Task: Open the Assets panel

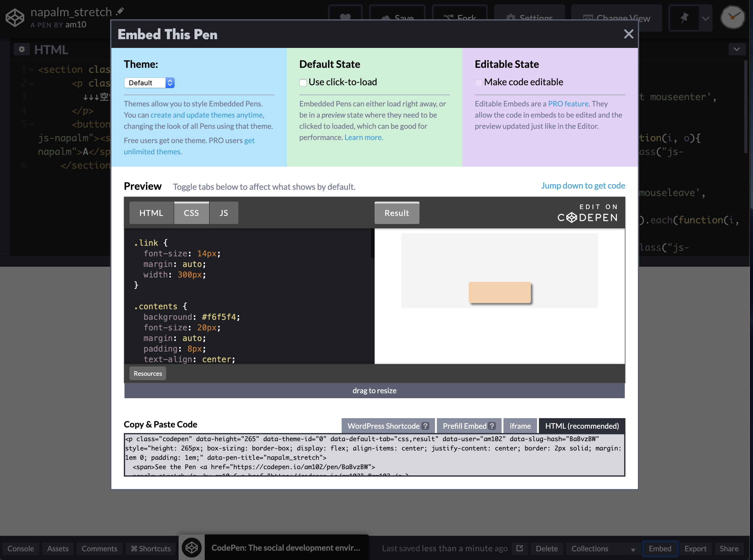Action: 58,548
